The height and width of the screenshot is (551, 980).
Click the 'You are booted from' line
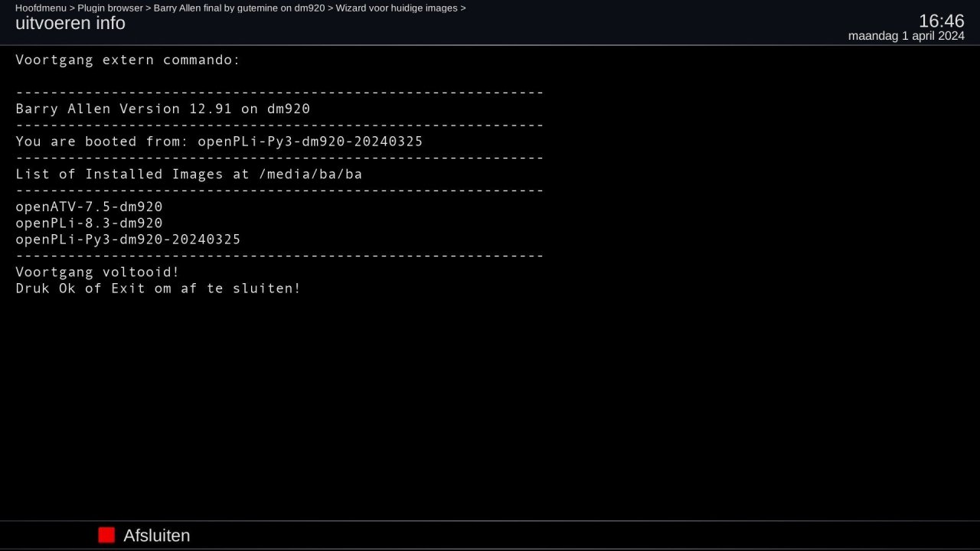[219, 142]
